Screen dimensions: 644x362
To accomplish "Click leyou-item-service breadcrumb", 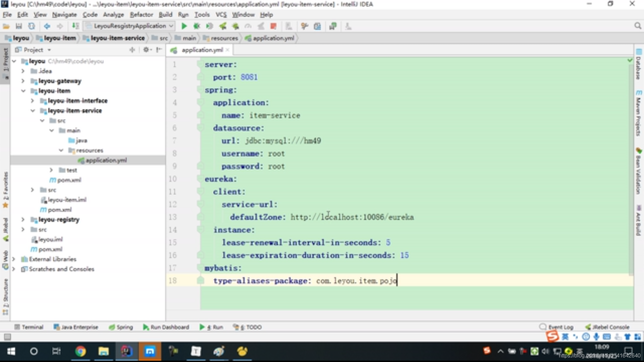I will [x=114, y=38].
